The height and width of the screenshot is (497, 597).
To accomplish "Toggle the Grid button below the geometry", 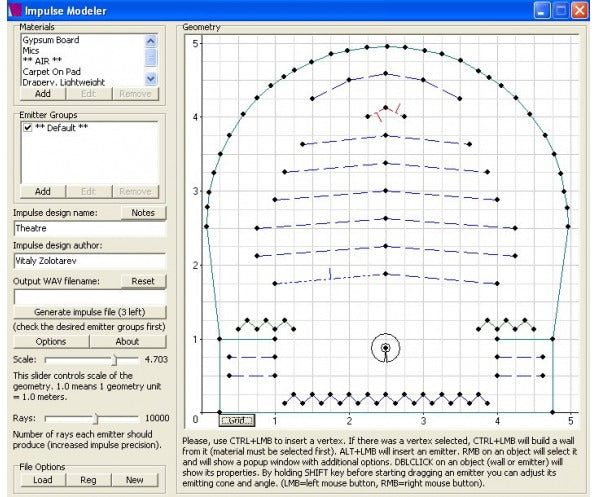I will [x=236, y=420].
